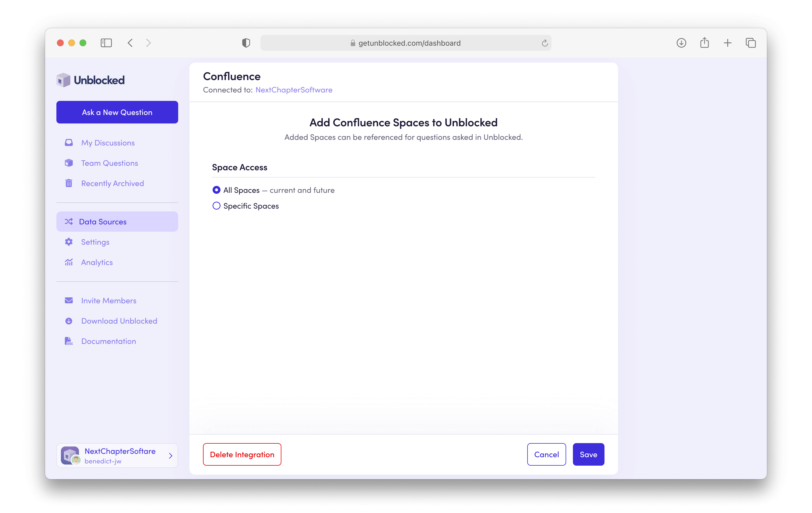
Task: Click the Unblocked wordmark
Action: (99, 80)
